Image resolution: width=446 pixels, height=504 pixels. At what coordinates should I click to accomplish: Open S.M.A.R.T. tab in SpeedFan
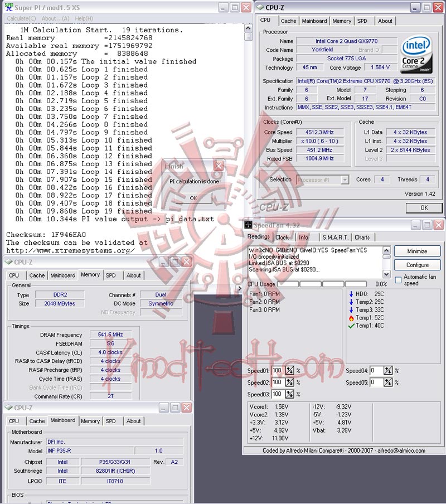coord(335,237)
